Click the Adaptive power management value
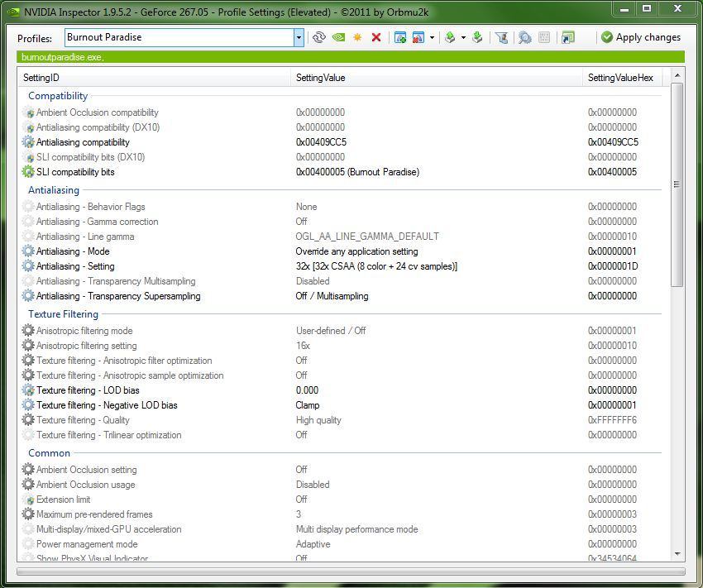 click(313, 543)
